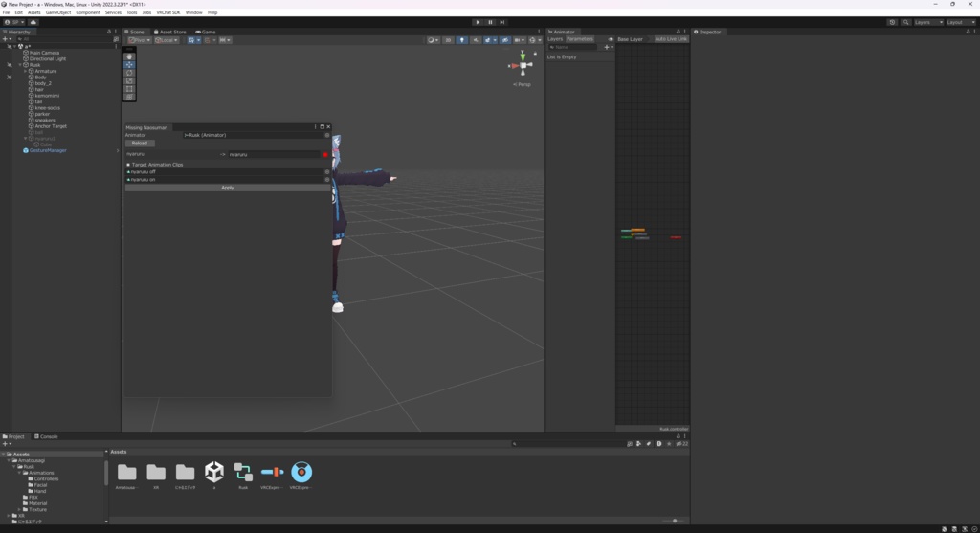Open Undo History icon in top toolbar
This screenshot has width=980, height=533.
click(892, 22)
